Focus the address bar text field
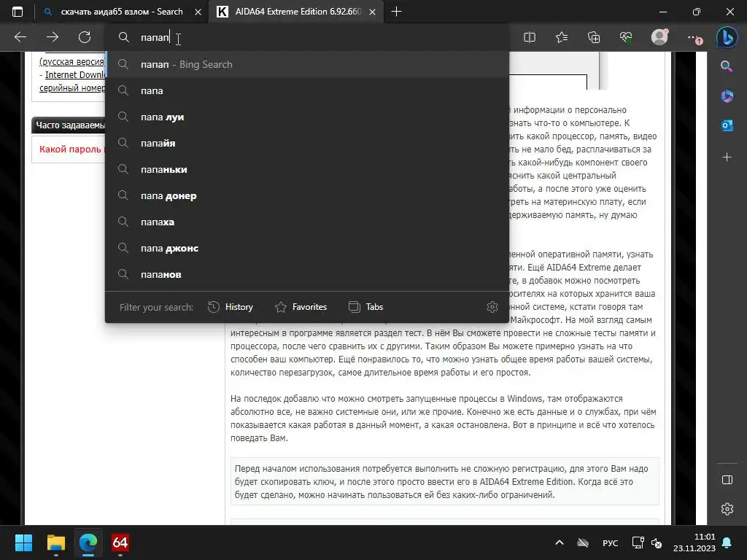This screenshot has height=560, width=747. pyautogui.click(x=307, y=37)
